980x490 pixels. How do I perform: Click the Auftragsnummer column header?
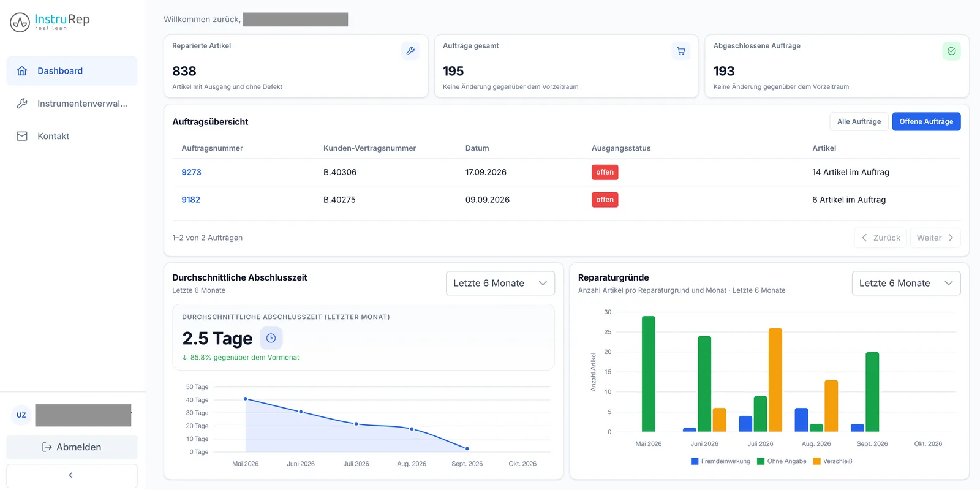pos(213,148)
